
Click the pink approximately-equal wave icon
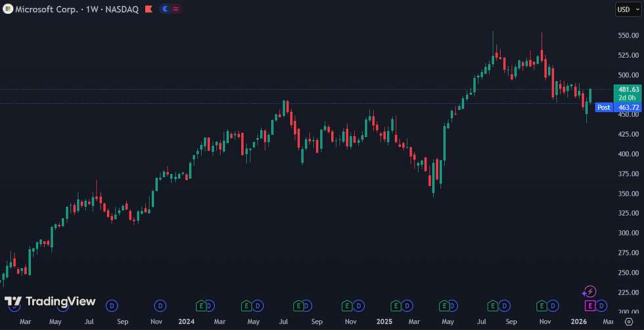176,9
